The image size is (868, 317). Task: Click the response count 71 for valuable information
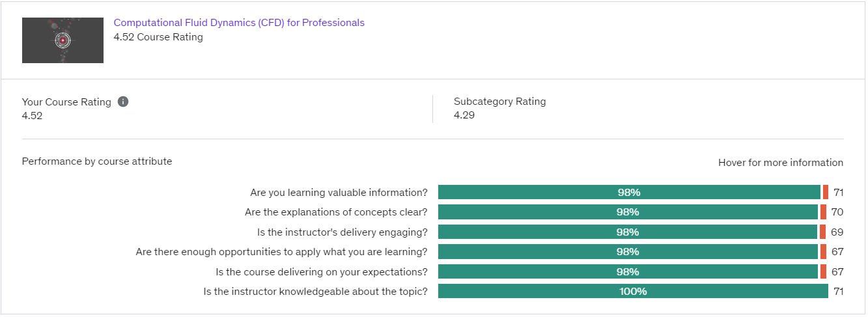[838, 193]
